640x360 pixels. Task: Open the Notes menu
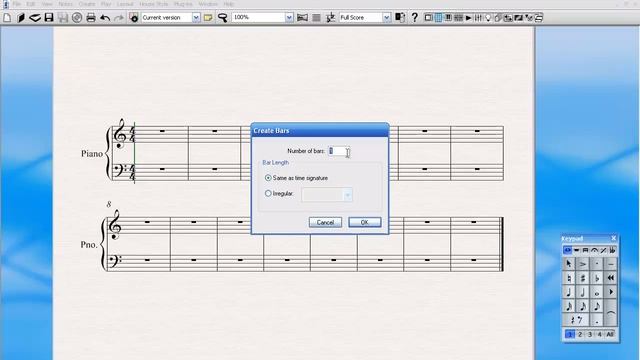(65, 4)
